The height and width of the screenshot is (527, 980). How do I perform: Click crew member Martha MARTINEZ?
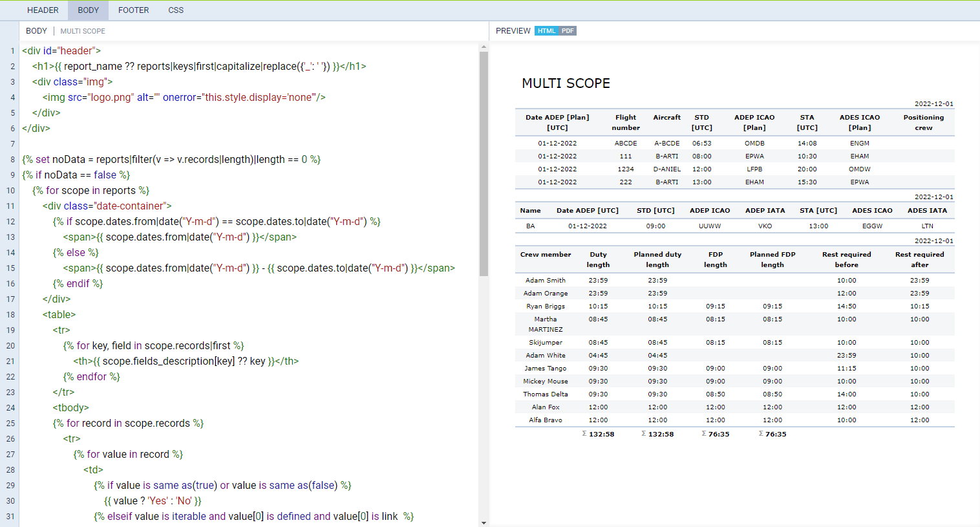click(546, 325)
